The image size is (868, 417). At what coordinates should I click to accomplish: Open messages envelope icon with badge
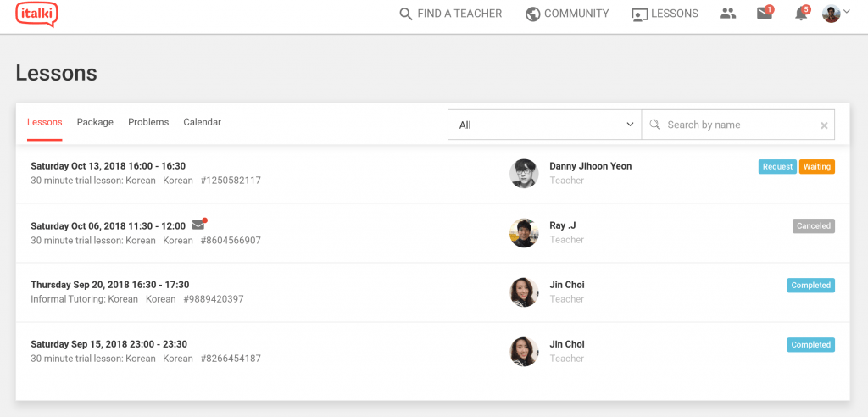(x=765, y=14)
